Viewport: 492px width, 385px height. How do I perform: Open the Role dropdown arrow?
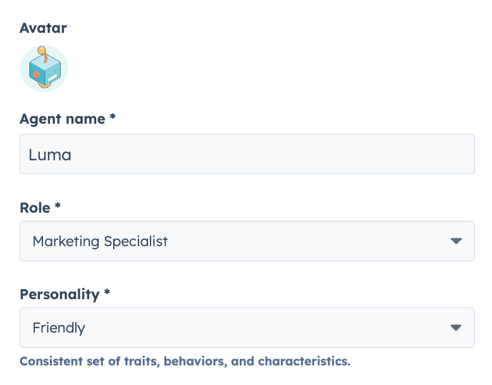(456, 241)
